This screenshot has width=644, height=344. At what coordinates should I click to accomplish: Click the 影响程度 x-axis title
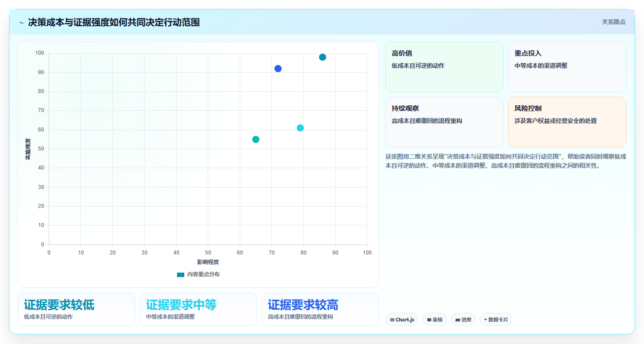pyautogui.click(x=208, y=262)
